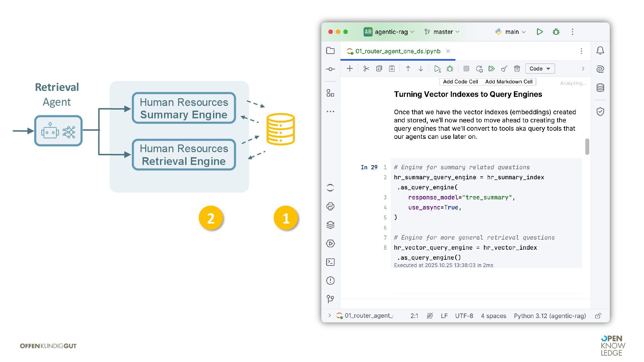
Task: Click the notebook vertical scrollbar thumb
Action: pyautogui.click(x=587, y=146)
